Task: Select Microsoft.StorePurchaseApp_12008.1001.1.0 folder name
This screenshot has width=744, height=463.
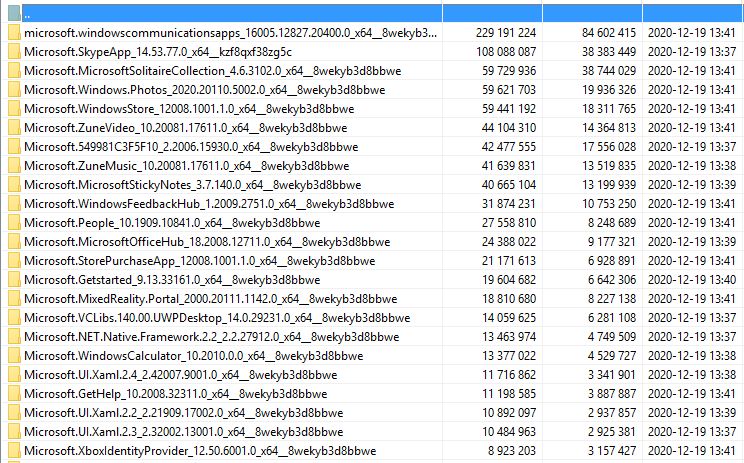Action: click(200, 260)
